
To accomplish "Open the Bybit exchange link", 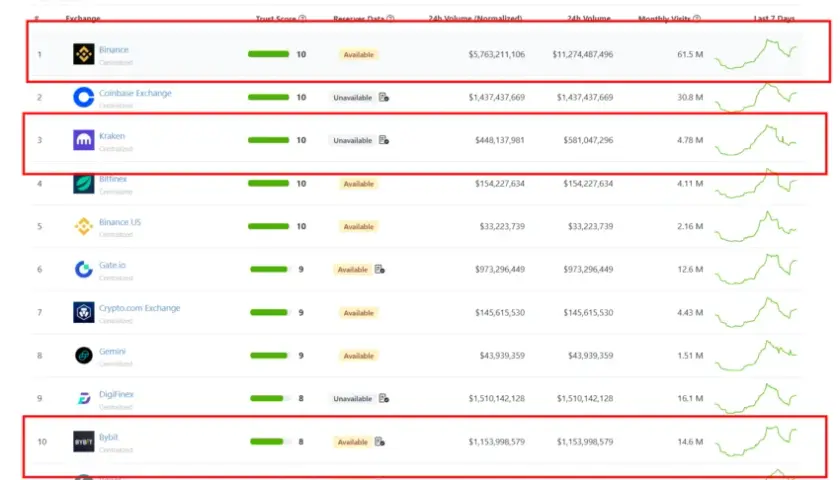I will [108, 437].
